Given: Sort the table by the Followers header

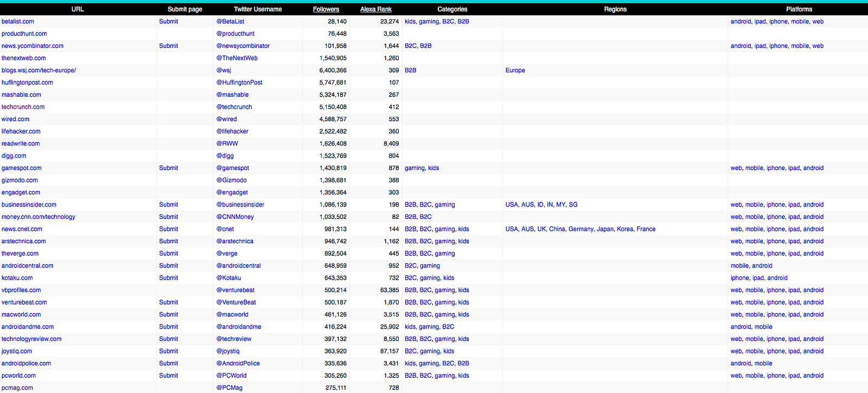Looking at the screenshot, I should (326, 9).
